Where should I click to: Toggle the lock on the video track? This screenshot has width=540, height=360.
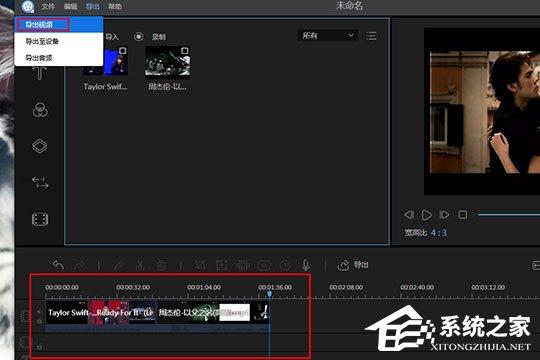coord(40,321)
